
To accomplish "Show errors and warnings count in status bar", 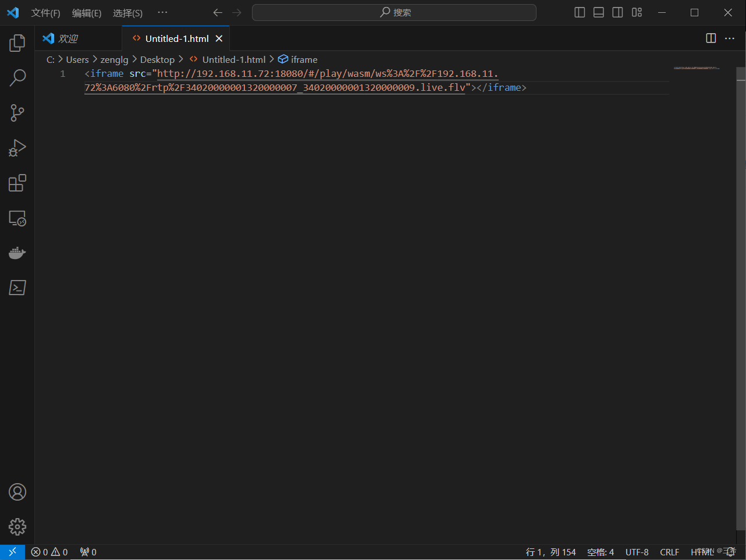I will pyautogui.click(x=49, y=552).
